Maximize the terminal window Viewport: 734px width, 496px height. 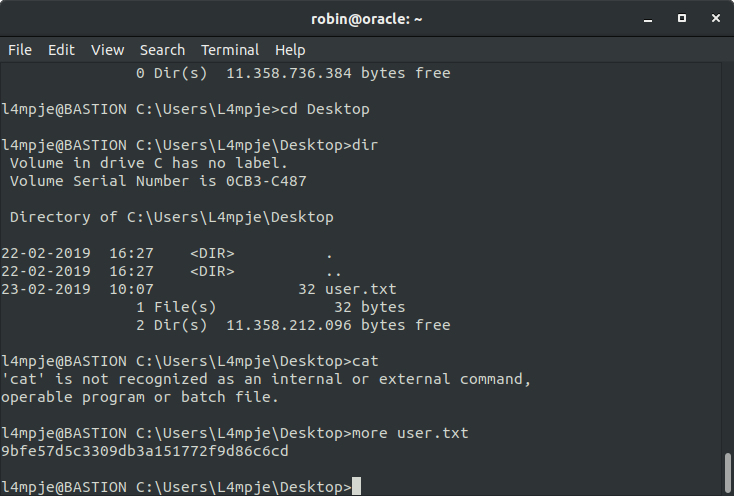click(x=682, y=18)
